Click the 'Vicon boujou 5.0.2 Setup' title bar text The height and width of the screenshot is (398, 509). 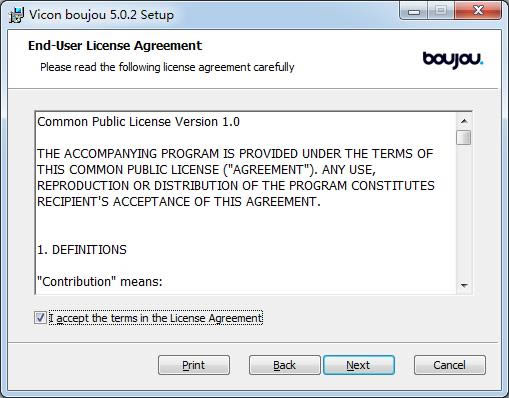pos(101,15)
